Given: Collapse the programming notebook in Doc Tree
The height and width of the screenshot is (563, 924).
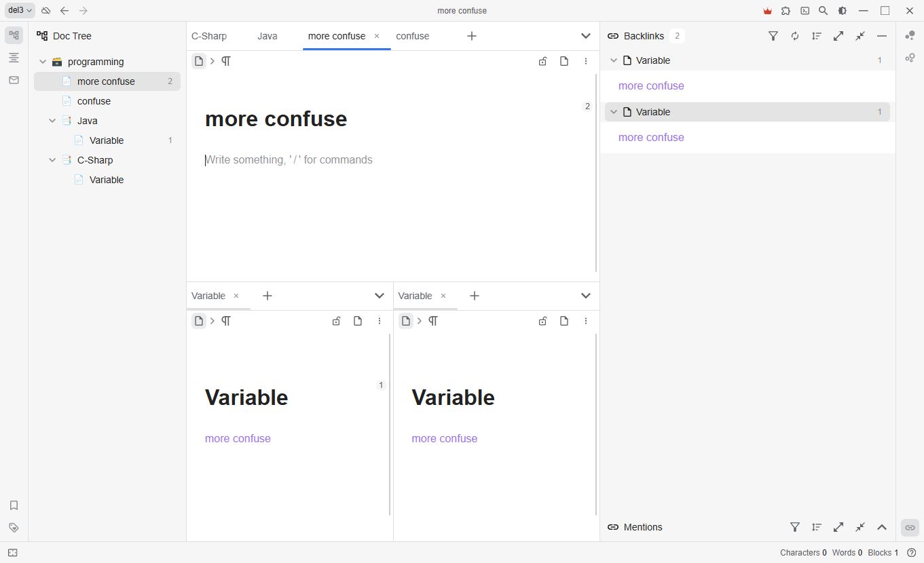Looking at the screenshot, I should click(x=43, y=62).
